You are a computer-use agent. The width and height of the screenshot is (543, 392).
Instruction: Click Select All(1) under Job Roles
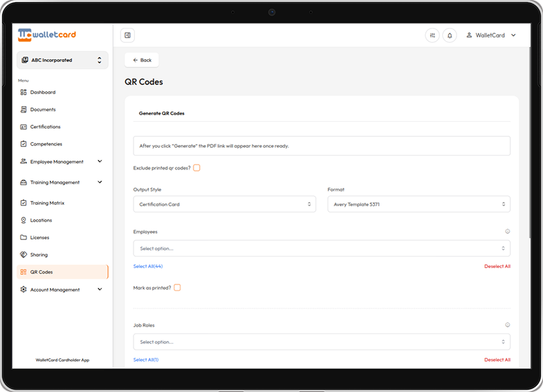[146, 359]
